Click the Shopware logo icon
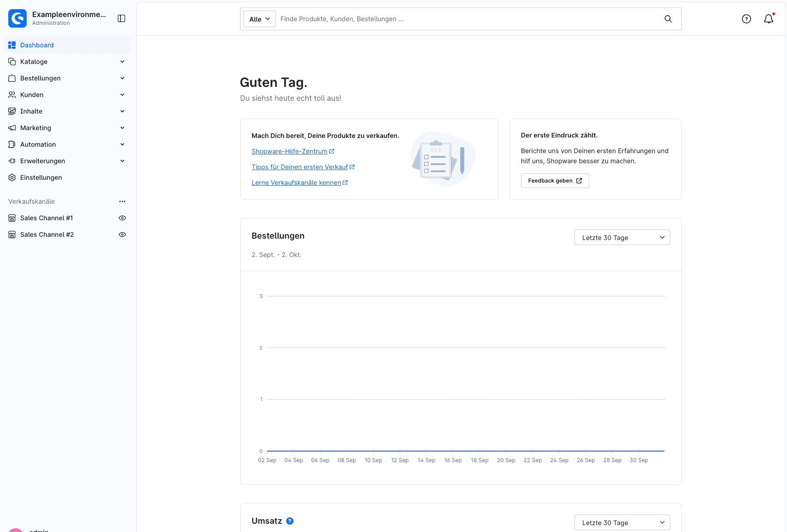This screenshot has height=532, width=787. pos(17,18)
